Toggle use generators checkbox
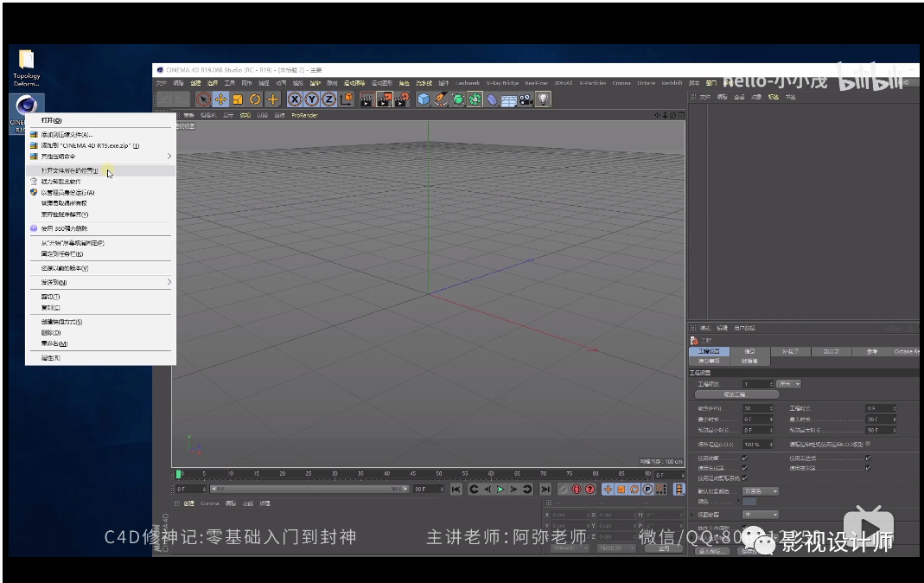924x583 pixels. pyautogui.click(x=745, y=468)
